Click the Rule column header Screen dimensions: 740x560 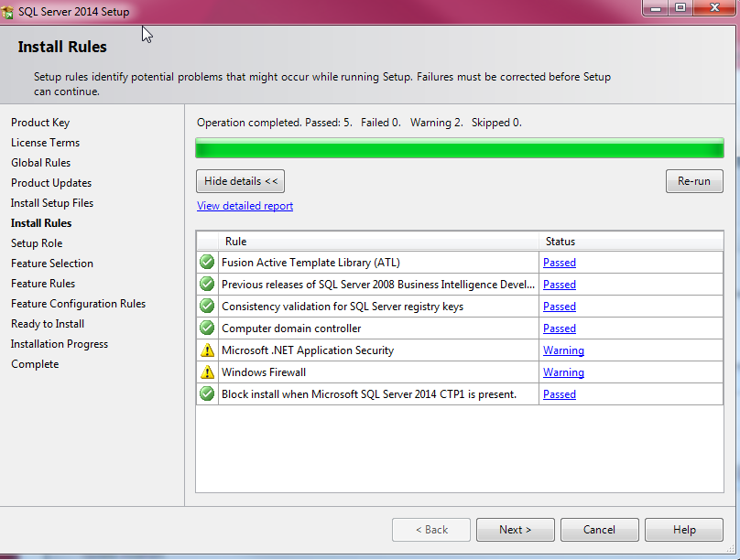[x=378, y=242]
